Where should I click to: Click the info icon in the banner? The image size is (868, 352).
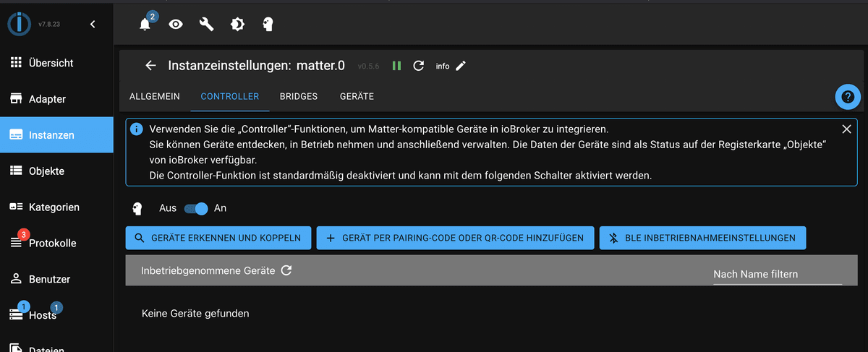click(136, 129)
